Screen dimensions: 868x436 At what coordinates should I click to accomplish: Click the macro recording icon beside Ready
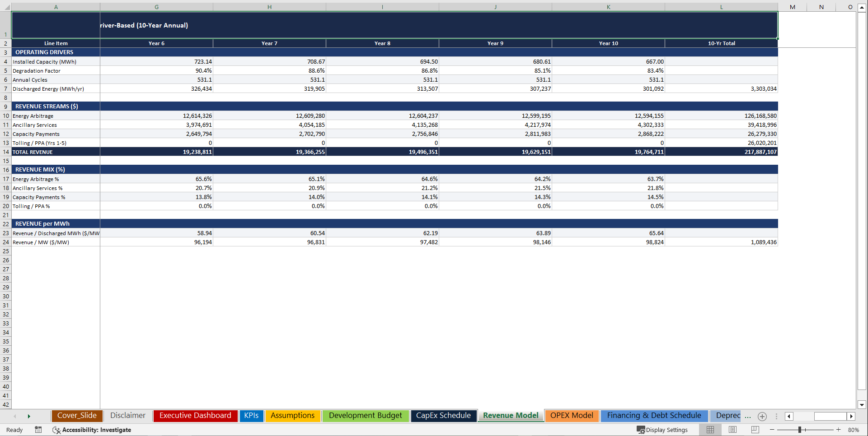pos(38,430)
